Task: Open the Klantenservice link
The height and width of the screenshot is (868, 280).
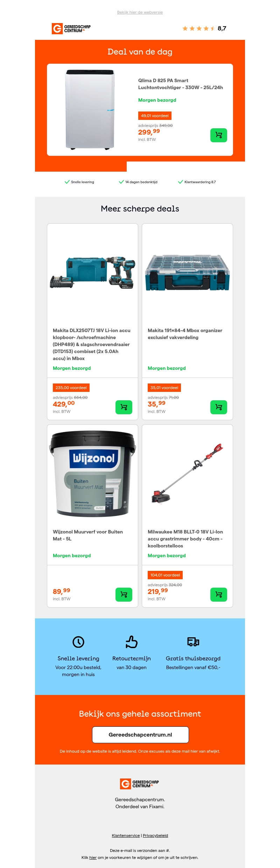Action: (126, 835)
